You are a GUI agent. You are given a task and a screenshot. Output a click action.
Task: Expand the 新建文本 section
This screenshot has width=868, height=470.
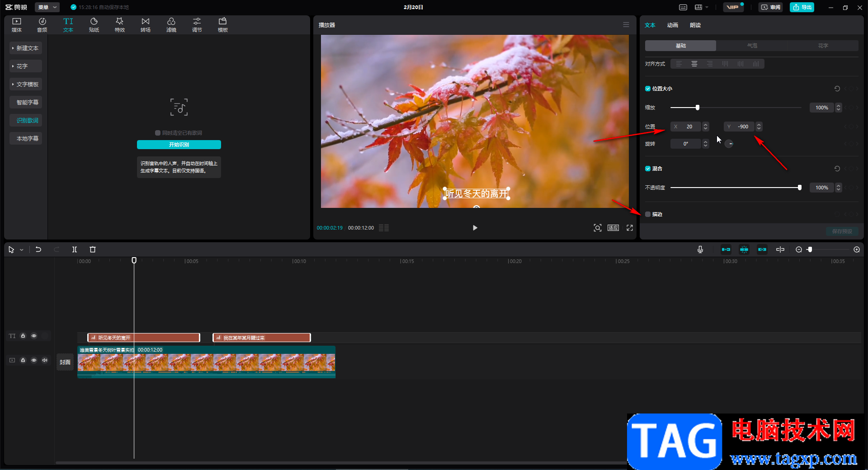pyautogui.click(x=26, y=48)
